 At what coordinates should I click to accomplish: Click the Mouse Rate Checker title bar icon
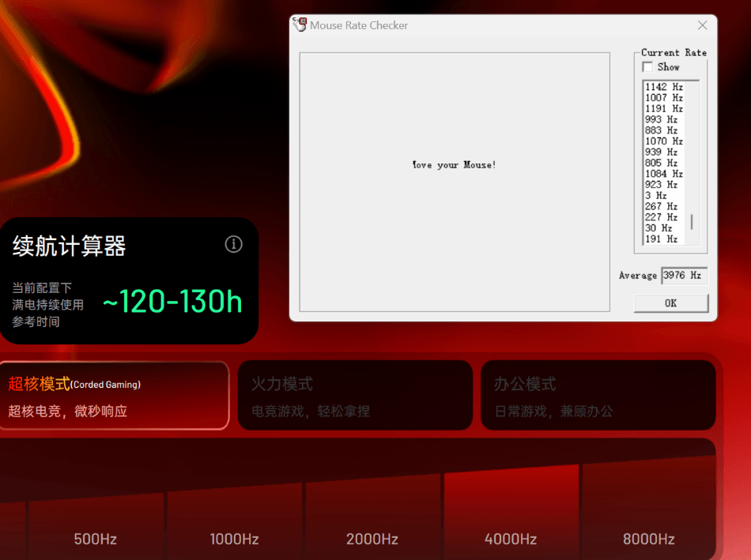point(300,25)
